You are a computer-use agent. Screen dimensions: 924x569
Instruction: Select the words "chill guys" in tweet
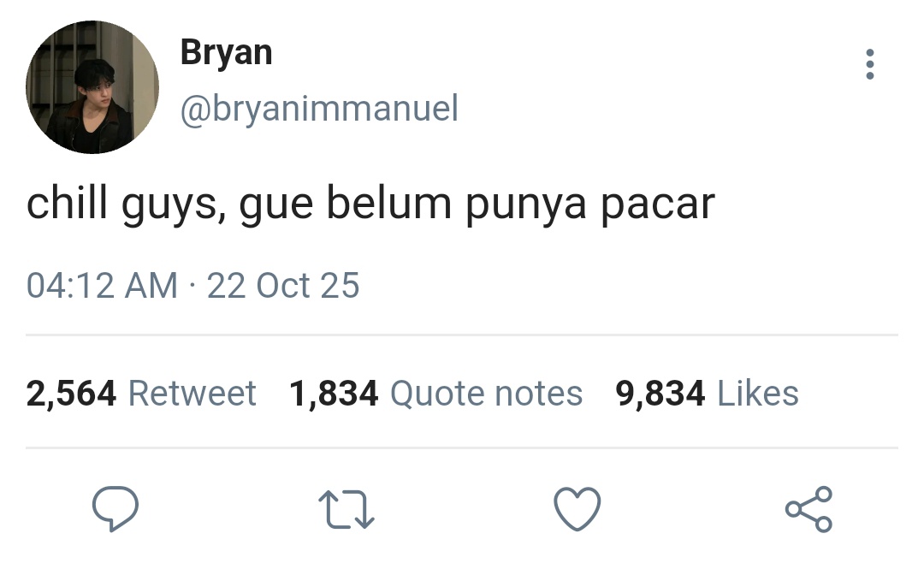(x=126, y=204)
